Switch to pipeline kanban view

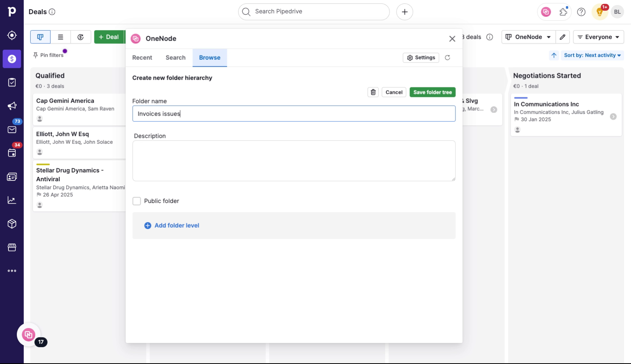(40, 37)
